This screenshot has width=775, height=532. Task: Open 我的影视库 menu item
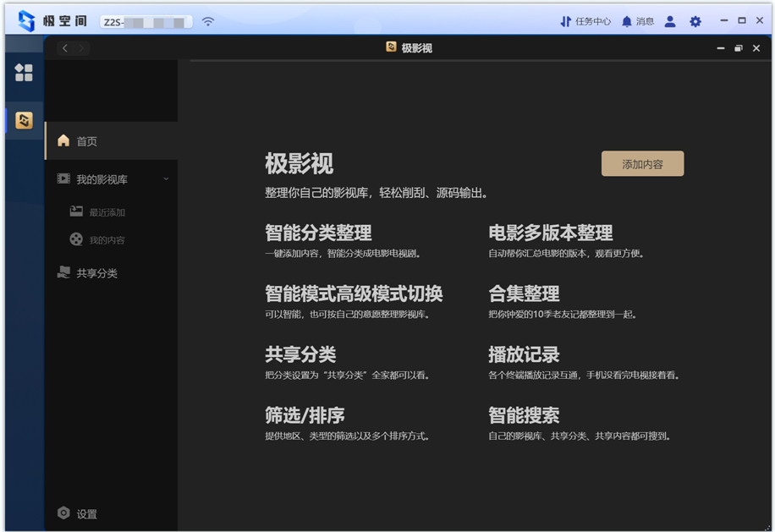point(111,178)
